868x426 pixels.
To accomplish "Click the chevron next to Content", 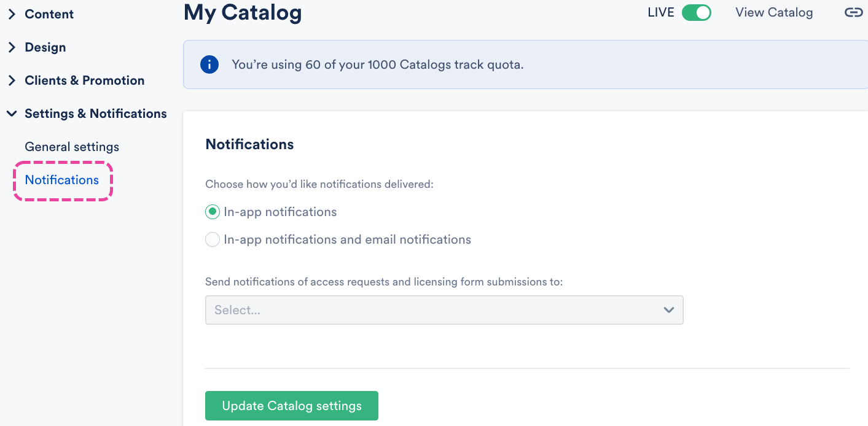I will [x=12, y=14].
